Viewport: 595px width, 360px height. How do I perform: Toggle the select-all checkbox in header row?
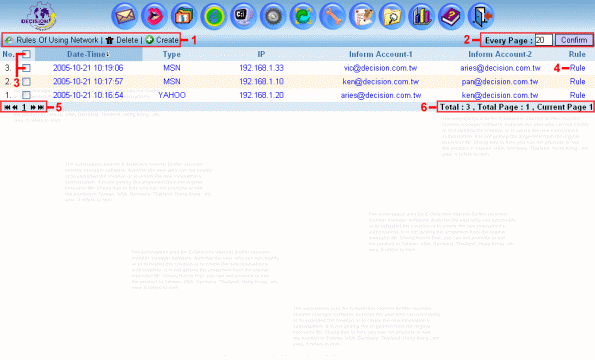pyautogui.click(x=26, y=54)
